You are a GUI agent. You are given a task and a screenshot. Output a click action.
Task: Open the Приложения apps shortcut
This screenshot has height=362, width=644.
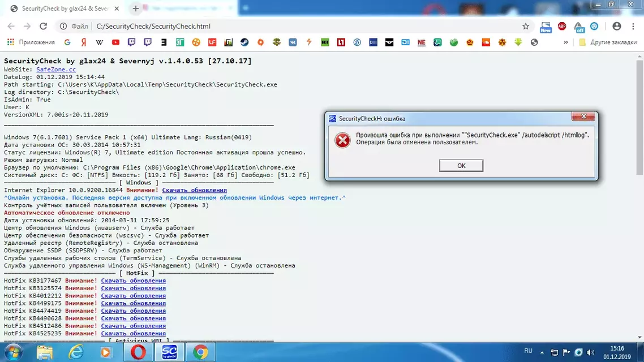click(31, 42)
